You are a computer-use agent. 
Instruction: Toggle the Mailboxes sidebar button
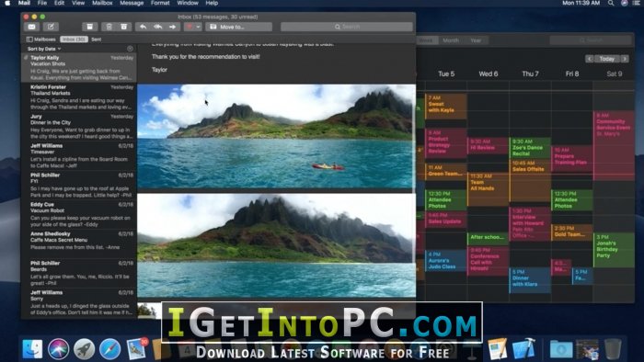pos(40,40)
